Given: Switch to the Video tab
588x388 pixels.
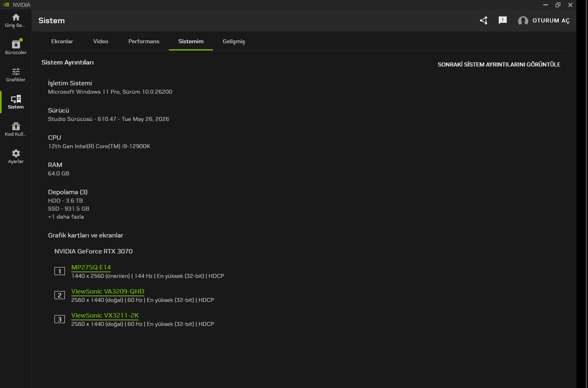Looking at the screenshot, I should pos(101,41).
